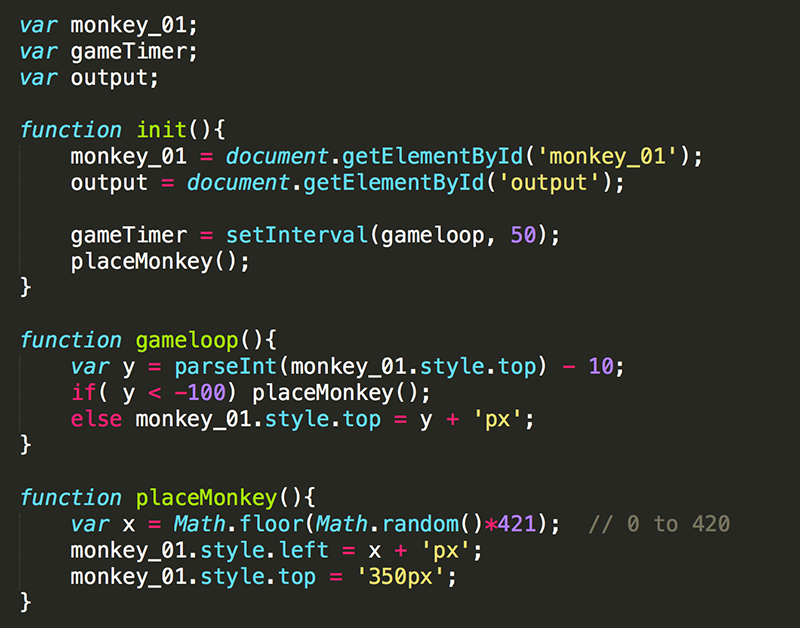
Task: Click the 'else' keyword in gameloop
Action: coord(96,419)
